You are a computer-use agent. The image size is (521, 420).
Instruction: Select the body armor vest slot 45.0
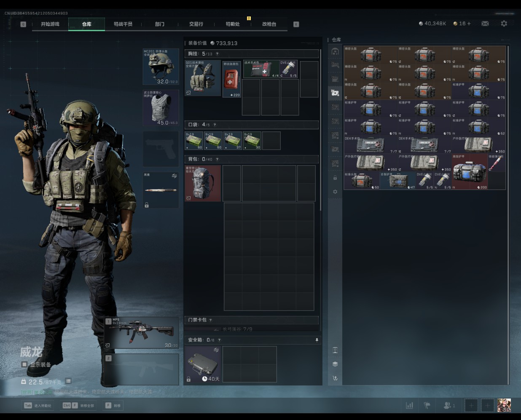pos(161,108)
